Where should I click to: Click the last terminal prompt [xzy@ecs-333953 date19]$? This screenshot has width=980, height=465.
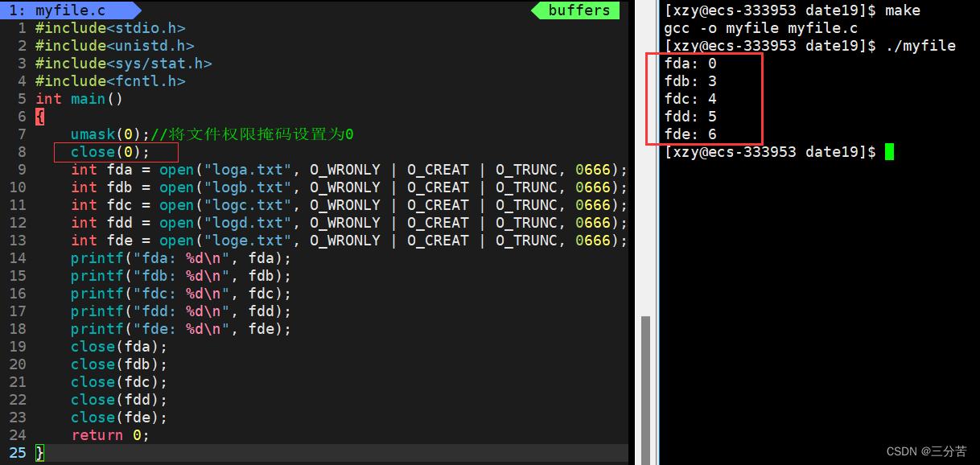[770, 152]
